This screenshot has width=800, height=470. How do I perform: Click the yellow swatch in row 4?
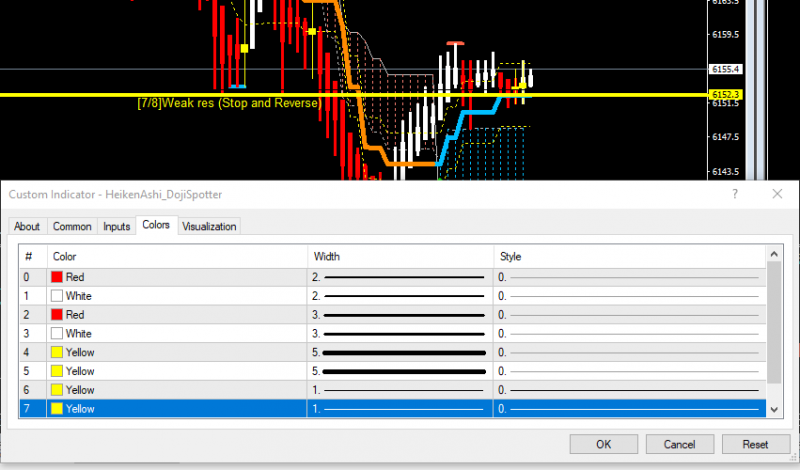click(x=57, y=352)
